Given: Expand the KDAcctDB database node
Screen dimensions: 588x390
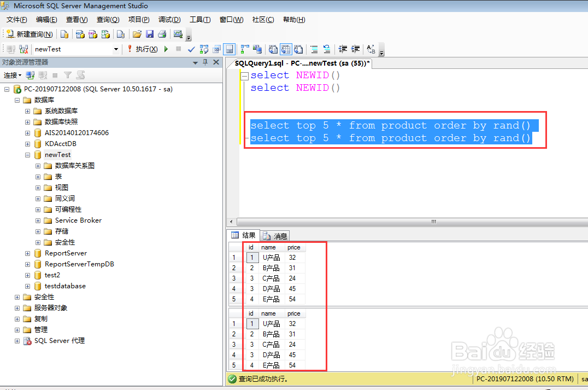Looking at the screenshot, I should point(27,144).
